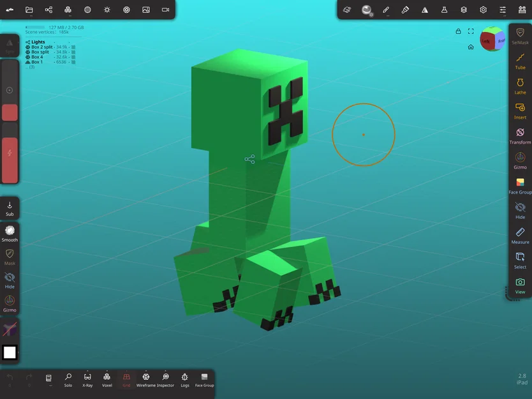The width and height of the screenshot is (532, 399).
Task: Click the radius slider above intensity
Action: click(10, 90)
